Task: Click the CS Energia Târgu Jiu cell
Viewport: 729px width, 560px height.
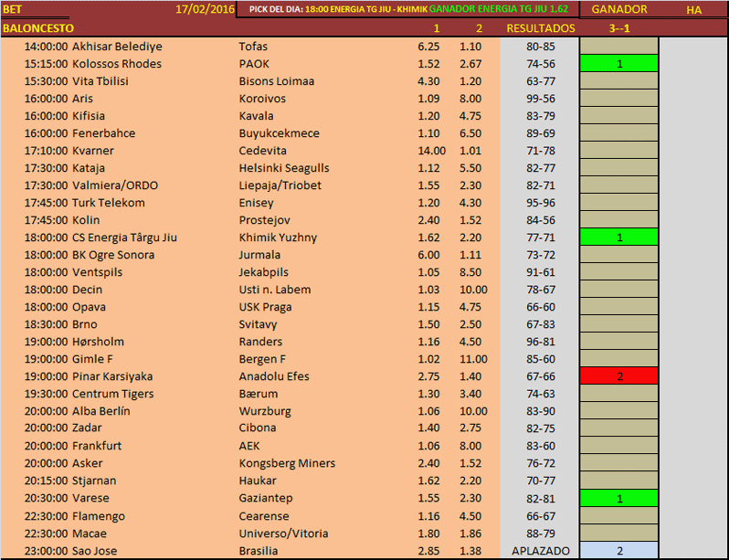Action: click(124, 238)
